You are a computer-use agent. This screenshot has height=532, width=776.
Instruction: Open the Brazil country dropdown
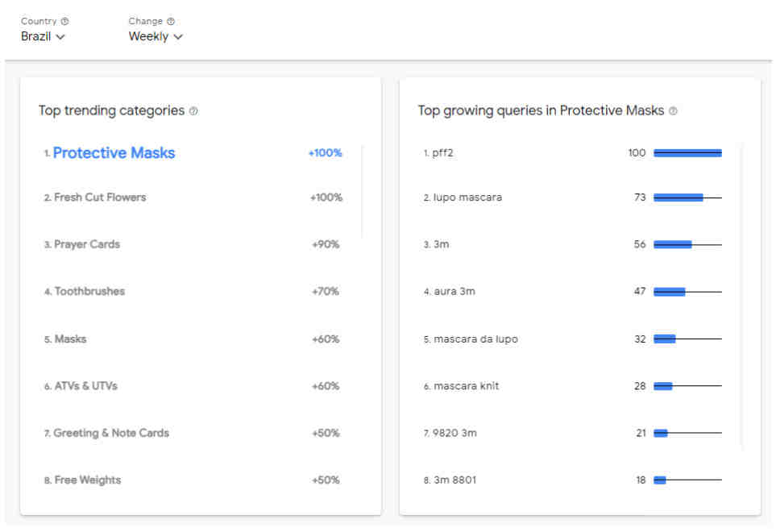tap(43, 36)
